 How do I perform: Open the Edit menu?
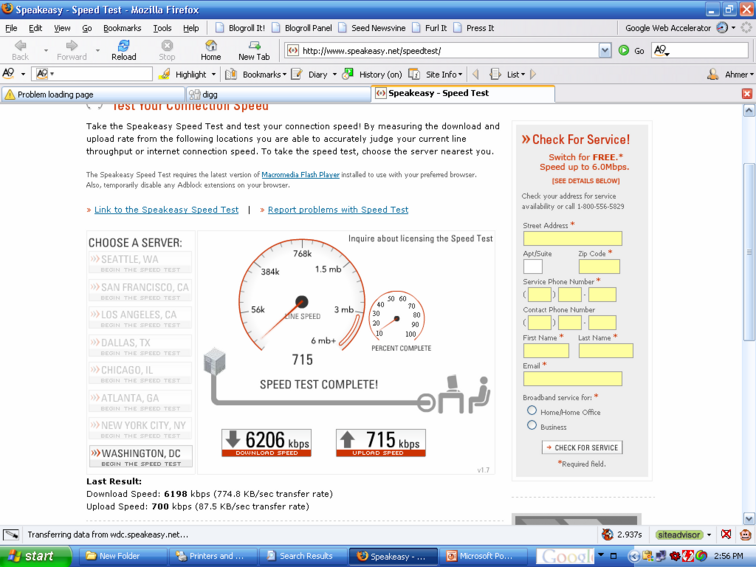[35, 28]
